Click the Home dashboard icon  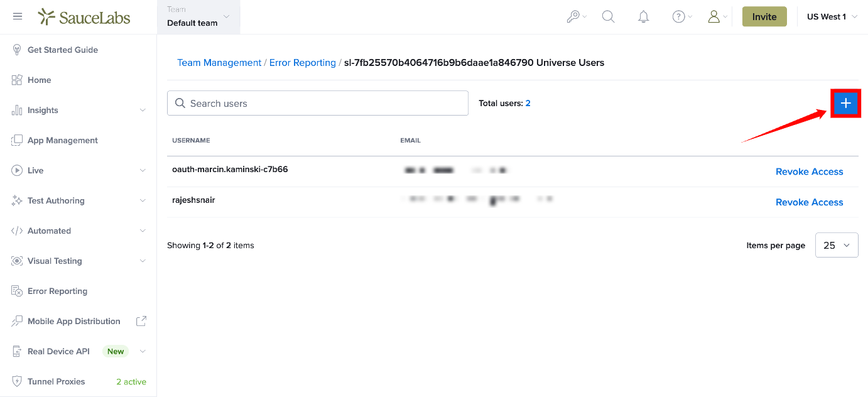[x=17, y=80]
